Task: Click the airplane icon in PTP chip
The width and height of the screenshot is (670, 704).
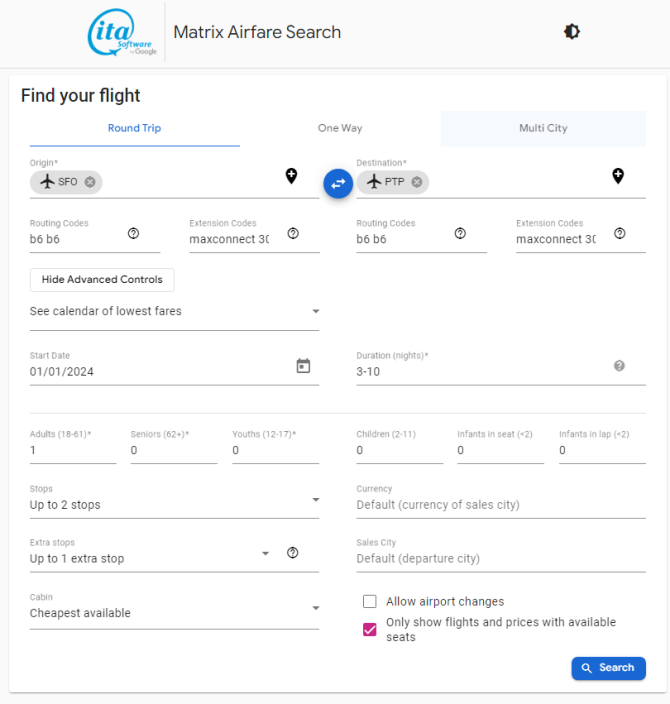Action: 374,182
